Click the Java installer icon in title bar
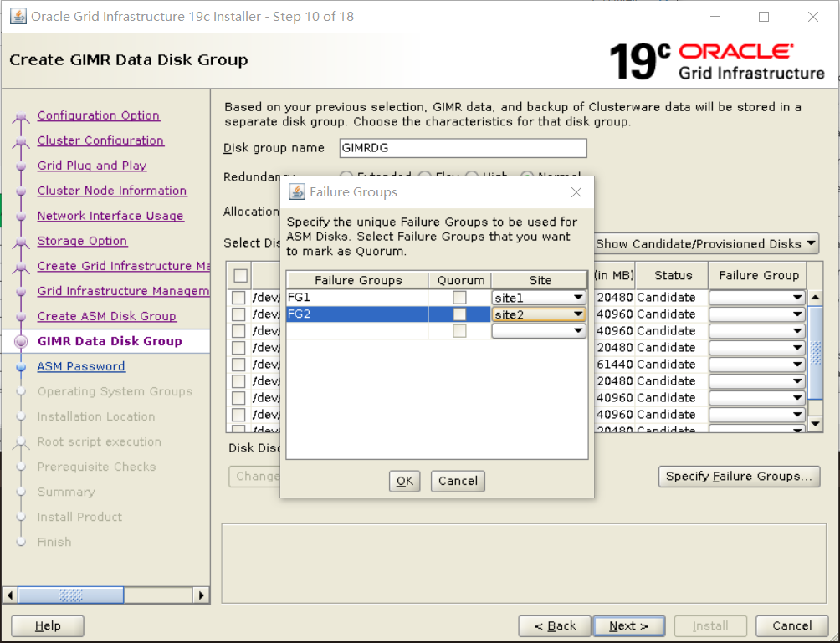Viewport: 840px width, 643px height. (18, 16)
